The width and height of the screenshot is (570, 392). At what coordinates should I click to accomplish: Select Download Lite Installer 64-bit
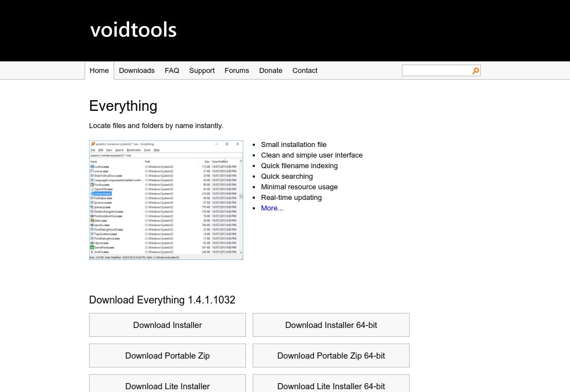click(331, 385)
